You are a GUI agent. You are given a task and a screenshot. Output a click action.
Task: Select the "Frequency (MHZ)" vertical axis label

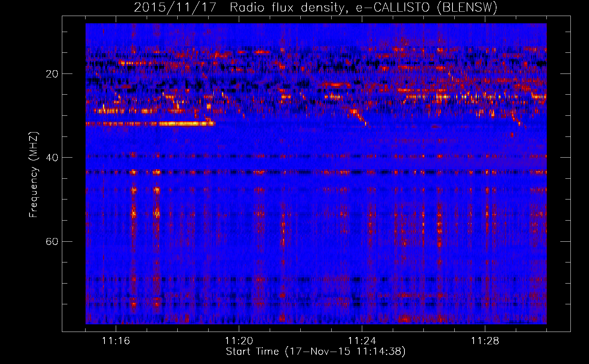tap(33, 175)
